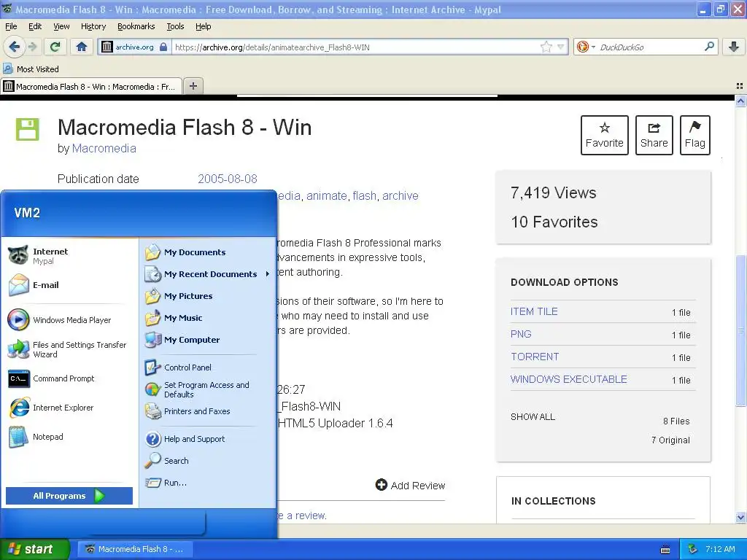Open Set Program Access and Defaults
747x560 pixels.
tap(207, 389)
